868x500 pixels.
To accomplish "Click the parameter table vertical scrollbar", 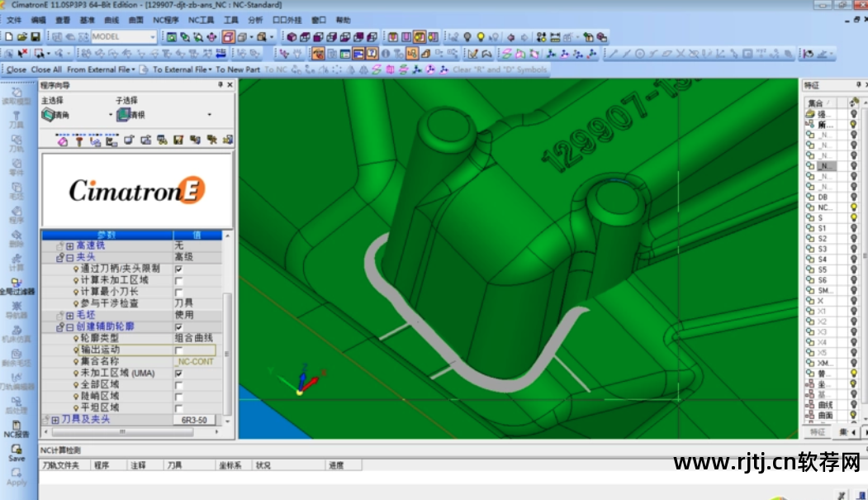I will pyautogui.click(x=227, y=354).
